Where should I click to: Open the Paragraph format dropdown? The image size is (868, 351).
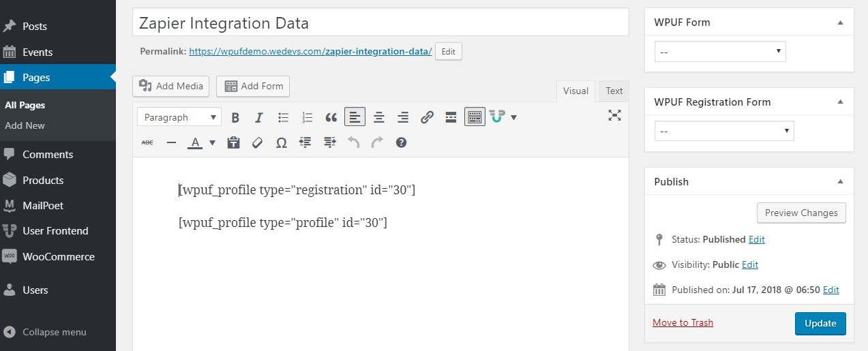(179, 117)
